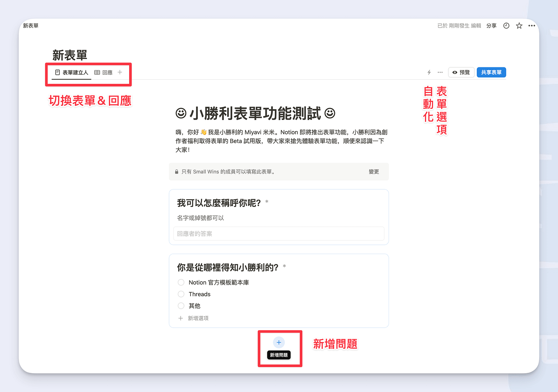558x392 pixels.
Task: Click the question title 你是從哪裡得知小勝利的？
Action: [228, 267]
